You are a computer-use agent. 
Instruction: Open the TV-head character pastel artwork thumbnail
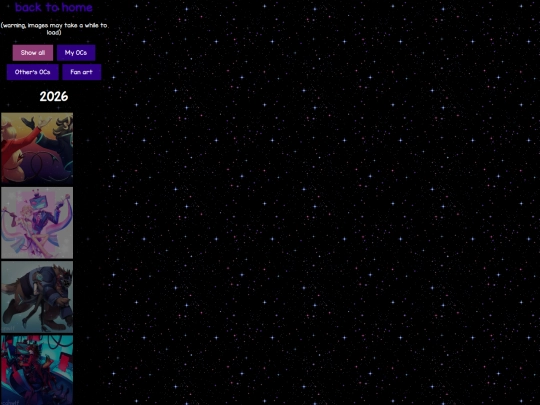37,223
